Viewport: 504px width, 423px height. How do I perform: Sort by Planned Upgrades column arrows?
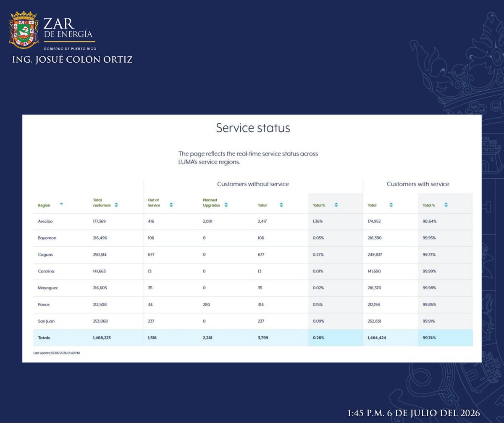point(226,205)
